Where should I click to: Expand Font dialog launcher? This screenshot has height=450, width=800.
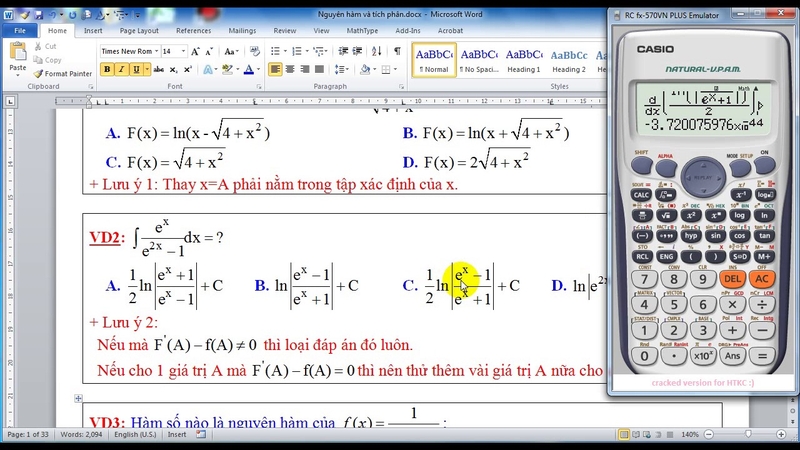(259, 87)
